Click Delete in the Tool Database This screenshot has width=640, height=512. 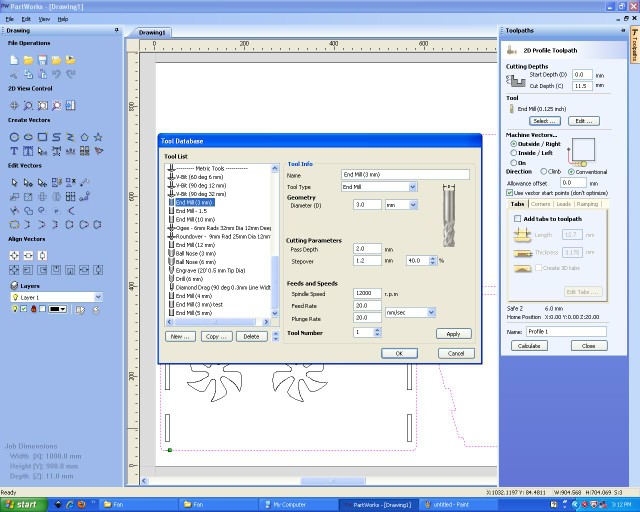coord(251,336)
